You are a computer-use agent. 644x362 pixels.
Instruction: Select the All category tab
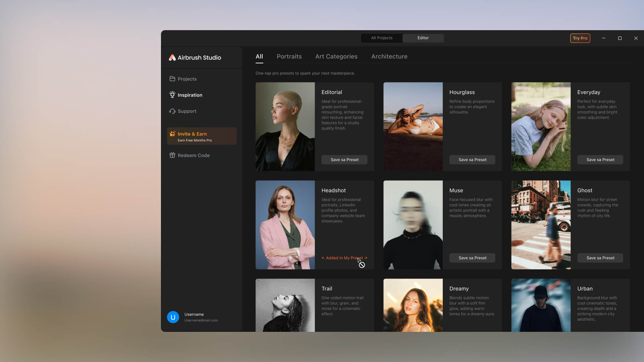[259, 57]
